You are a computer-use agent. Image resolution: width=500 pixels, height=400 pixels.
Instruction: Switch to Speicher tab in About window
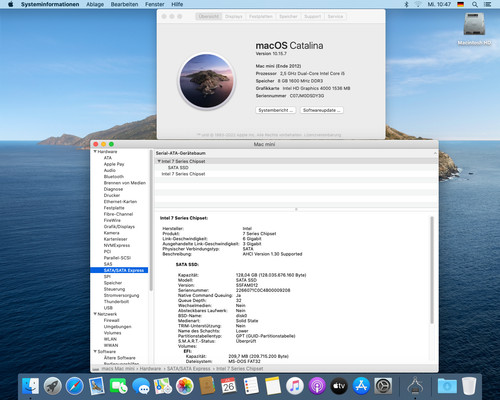[x=288, y=16]
